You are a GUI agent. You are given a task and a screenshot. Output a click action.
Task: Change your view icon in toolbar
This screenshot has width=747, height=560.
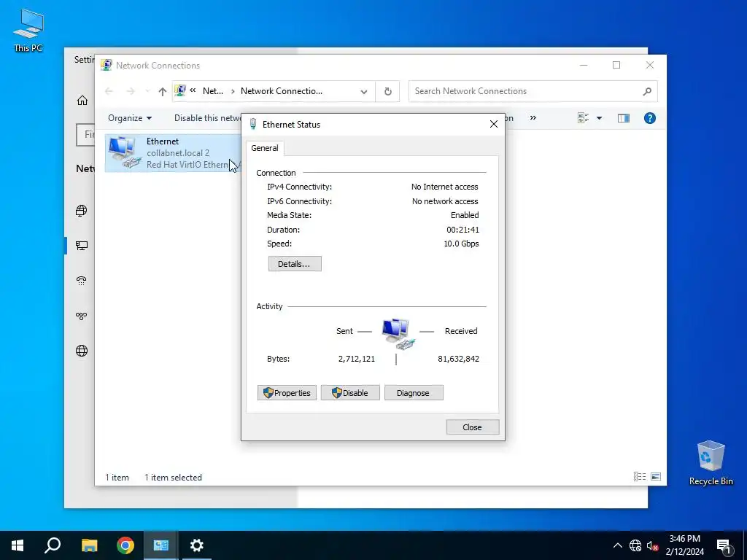[583, 118]
